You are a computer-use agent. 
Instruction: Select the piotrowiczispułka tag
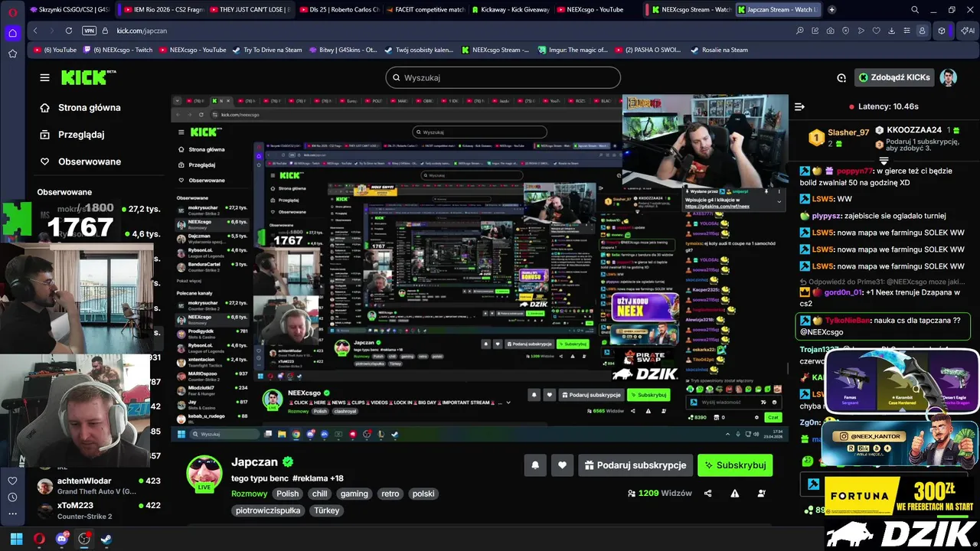pos(268,510)
